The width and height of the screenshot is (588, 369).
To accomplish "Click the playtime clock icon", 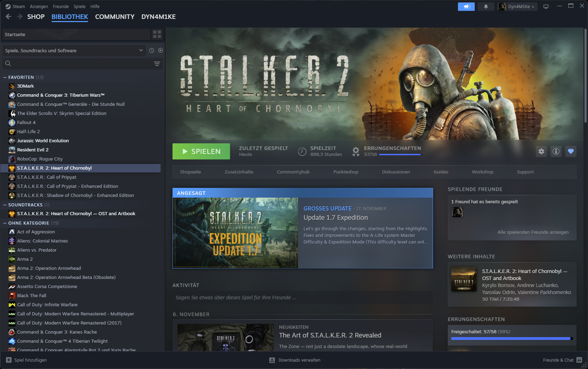I will [302, 151].
